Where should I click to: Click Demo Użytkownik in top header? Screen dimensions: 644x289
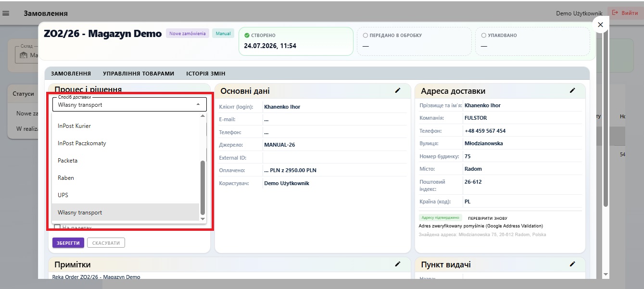[580, 13]
